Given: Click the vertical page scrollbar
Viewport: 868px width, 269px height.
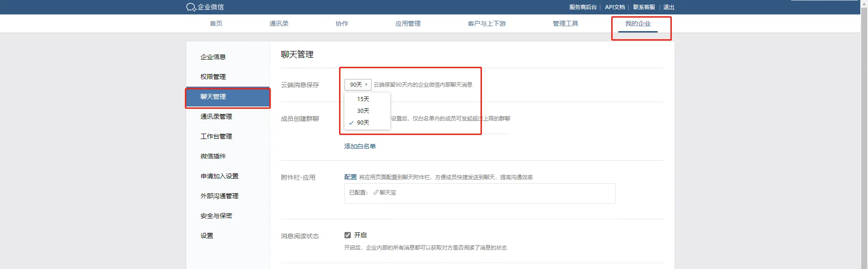Looking at the screenshot, I should click(864, 134).
